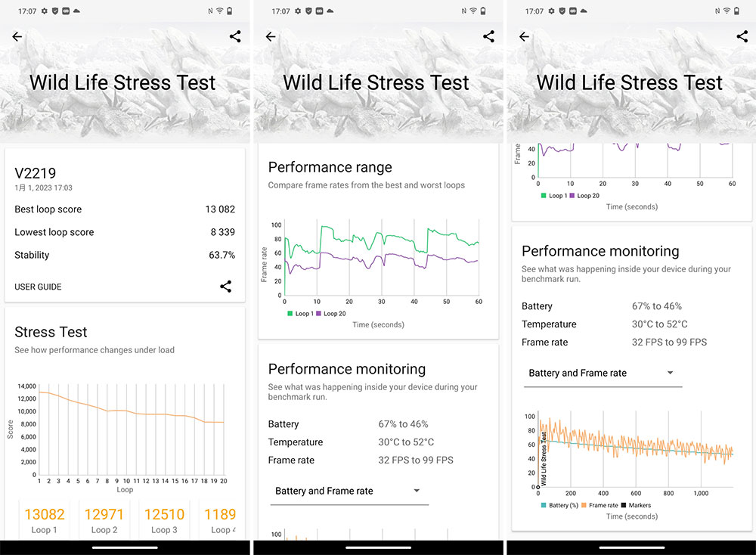The height and width of the screenshot is (555, 756).
Task: Tap the share icon at top of right screen
Action: point(742,36)
